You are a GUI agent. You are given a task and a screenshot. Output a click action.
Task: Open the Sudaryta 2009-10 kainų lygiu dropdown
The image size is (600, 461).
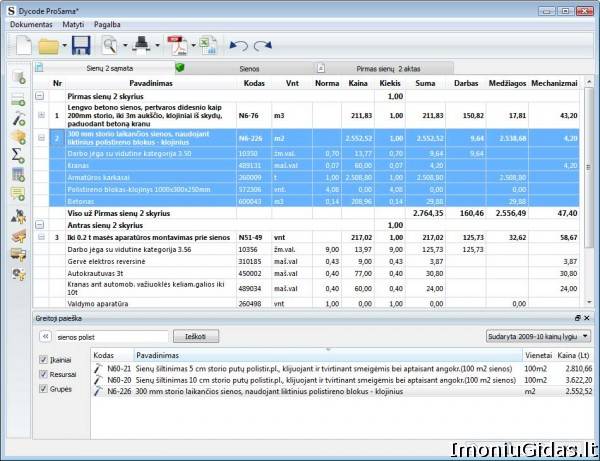click(538, 337)
